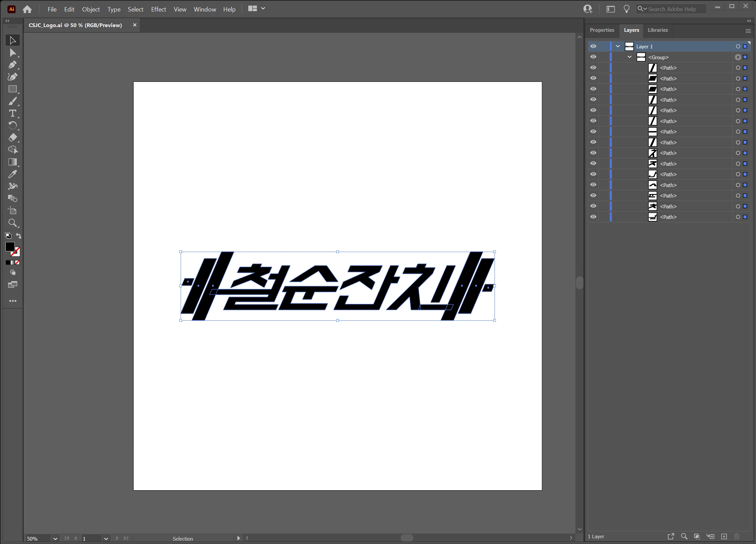The width and height of the screenshot is (756, 544).
Task: Choose the Type tool
Action: [13, 113]
